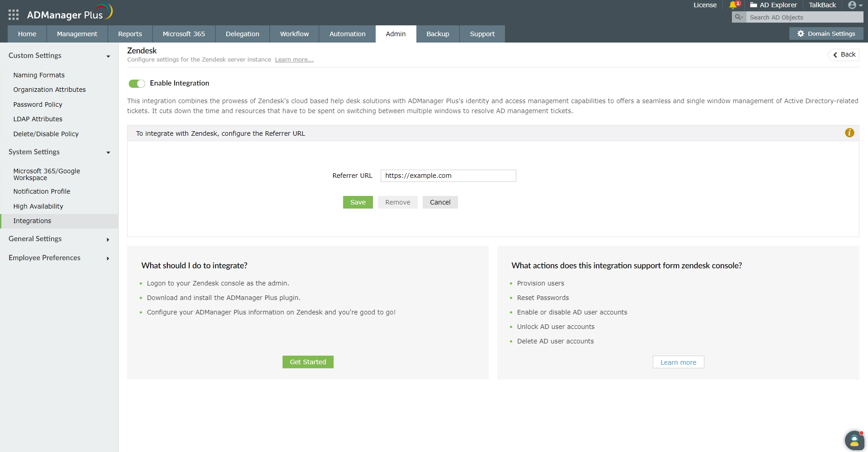Click the info icon on the Referrer URL banner
This screenshot has width=868, height=452.
[849, 133]
